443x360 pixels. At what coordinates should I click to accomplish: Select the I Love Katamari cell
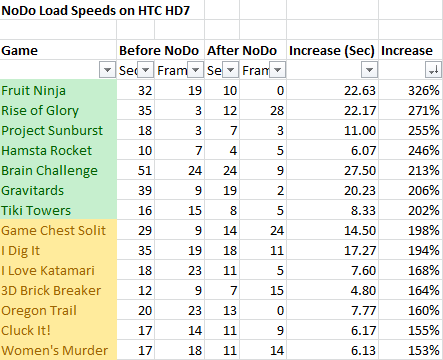click(58, 270)
